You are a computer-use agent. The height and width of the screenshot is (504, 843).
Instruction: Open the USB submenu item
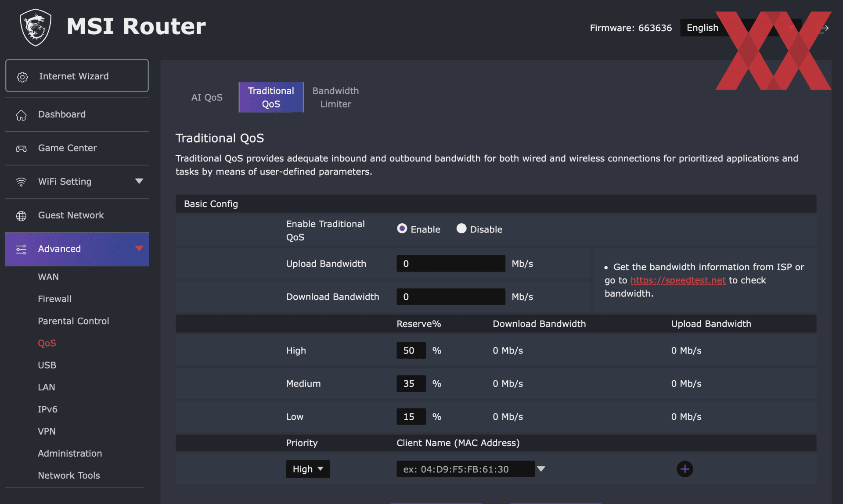coord(47,365)
